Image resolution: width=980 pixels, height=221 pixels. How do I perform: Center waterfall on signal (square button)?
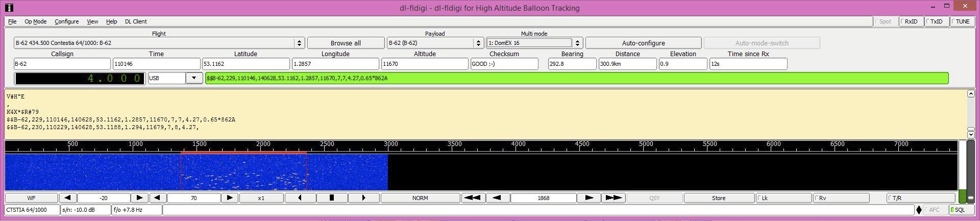332,198
